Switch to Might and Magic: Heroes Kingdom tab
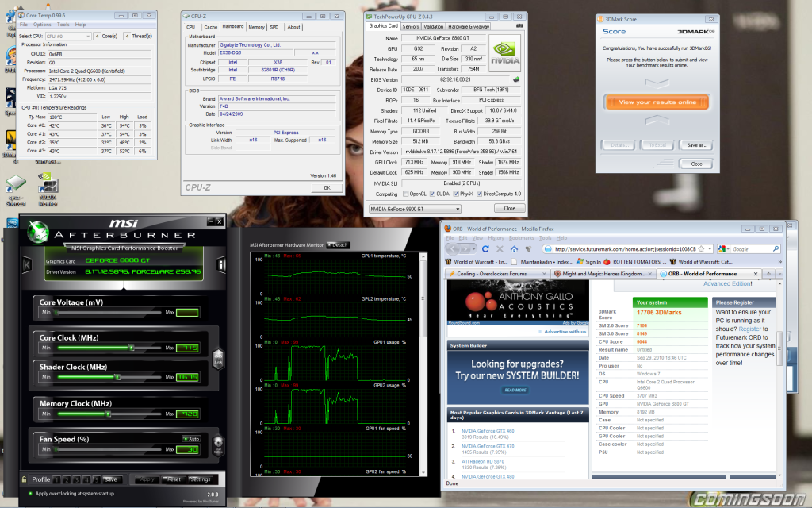 603,274
